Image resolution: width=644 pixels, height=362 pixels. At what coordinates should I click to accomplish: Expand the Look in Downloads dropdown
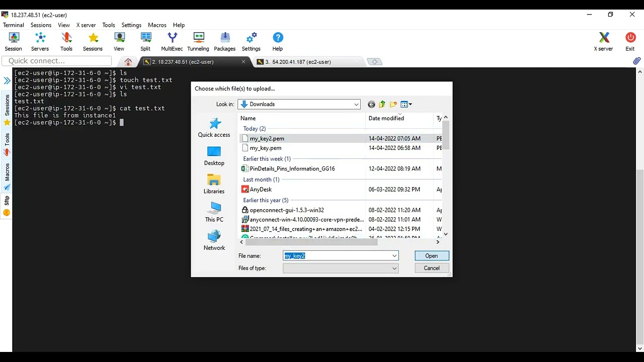tap(356, 105)
